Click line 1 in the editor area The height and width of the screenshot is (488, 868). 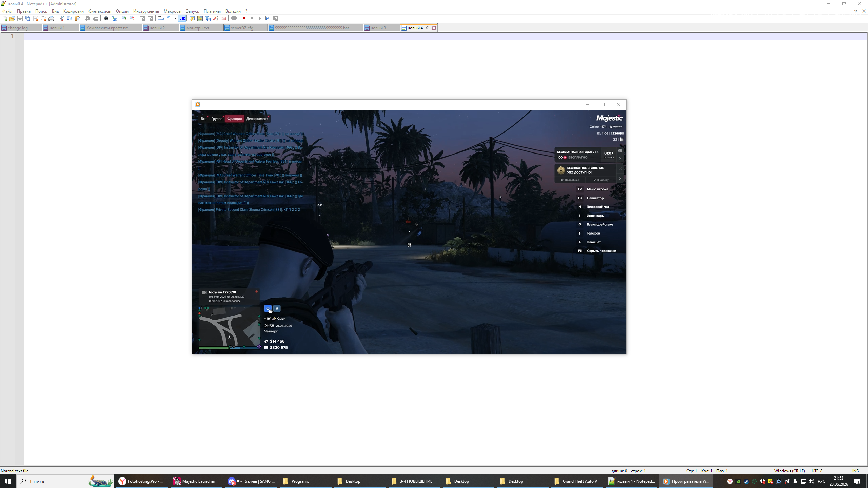coord(445,36)
